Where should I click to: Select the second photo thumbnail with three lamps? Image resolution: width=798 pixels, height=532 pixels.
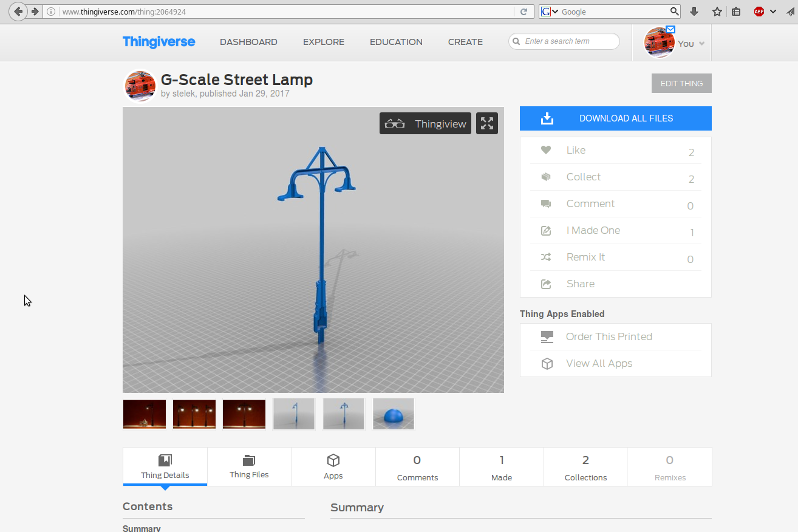(194, 414)
